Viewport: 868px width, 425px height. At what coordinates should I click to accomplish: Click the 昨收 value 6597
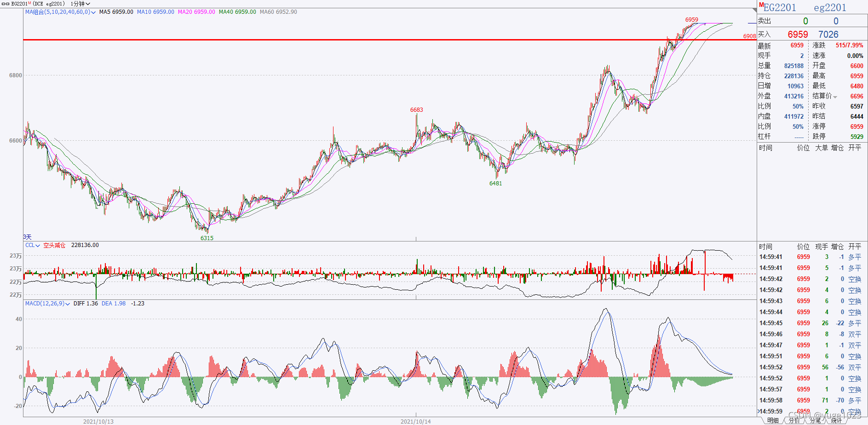pos(857,106)
